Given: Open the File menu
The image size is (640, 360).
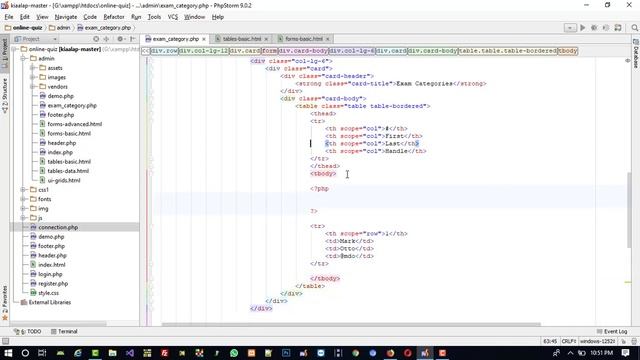Looking at the screenshot, I should (x=9, y=17).
